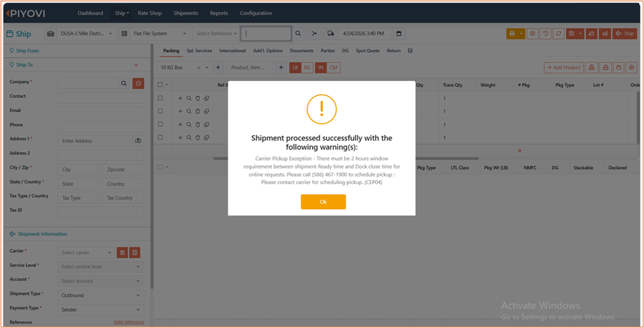The width and height of the screenshot is (644, 328).
Task: Click the Enter Address input field
Action: pos(95,141)
